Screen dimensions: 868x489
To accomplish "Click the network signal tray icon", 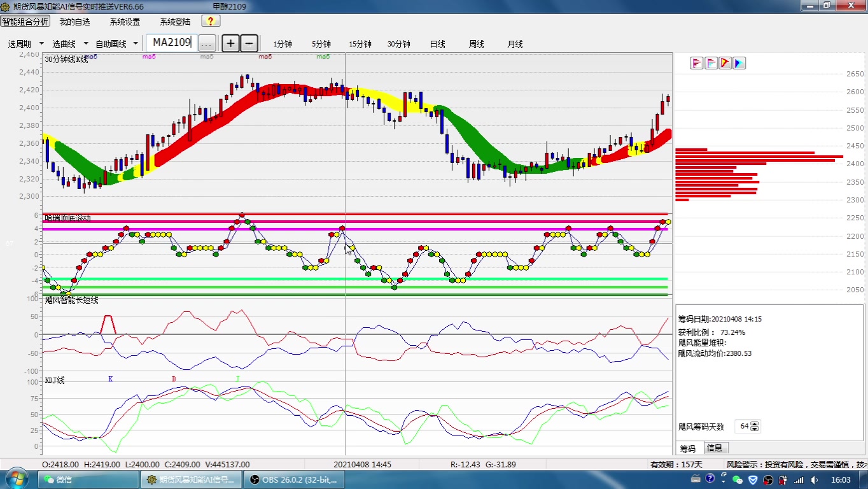I will tap(799, 479).
